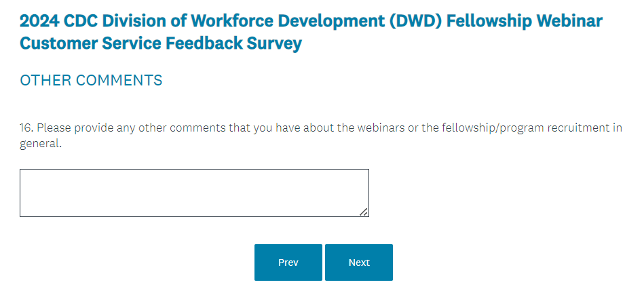
Task: Click the number 16 question label
Action: (x=26, y=128)
